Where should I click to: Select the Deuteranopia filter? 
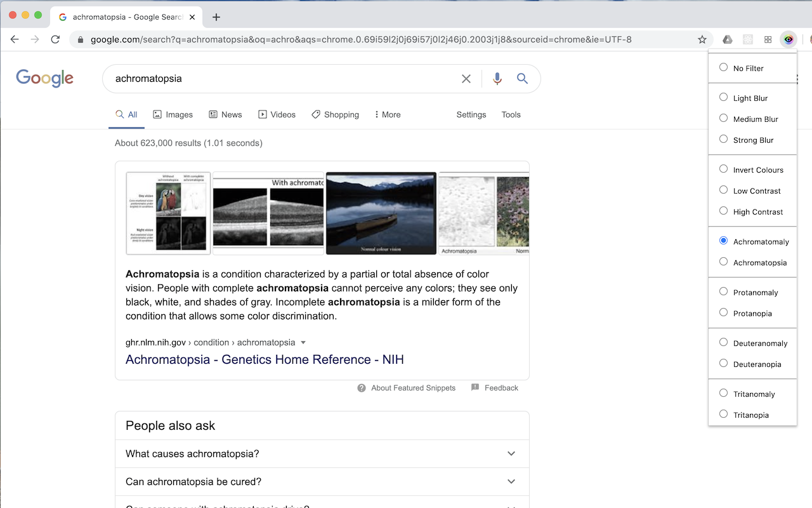coord(723,363)
